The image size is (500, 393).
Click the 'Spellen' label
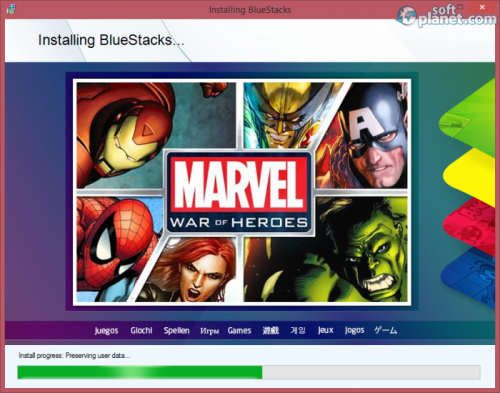pos(176,330)
